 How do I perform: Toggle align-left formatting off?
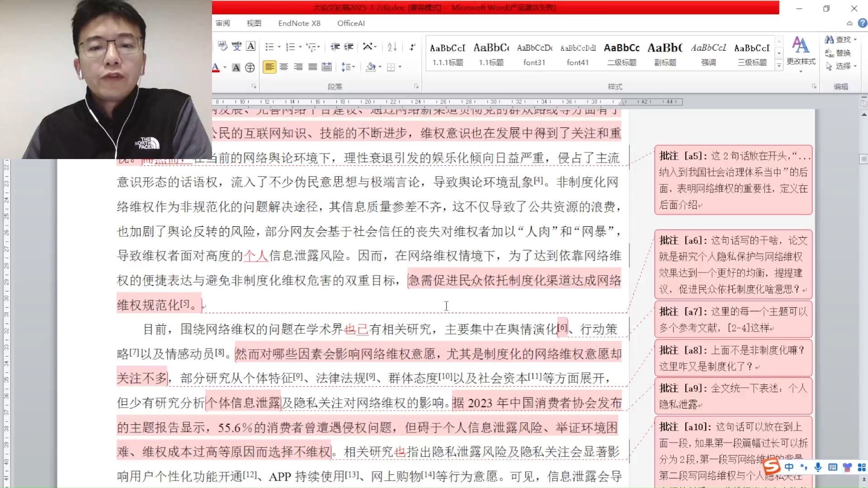click(x=270, y=67)
